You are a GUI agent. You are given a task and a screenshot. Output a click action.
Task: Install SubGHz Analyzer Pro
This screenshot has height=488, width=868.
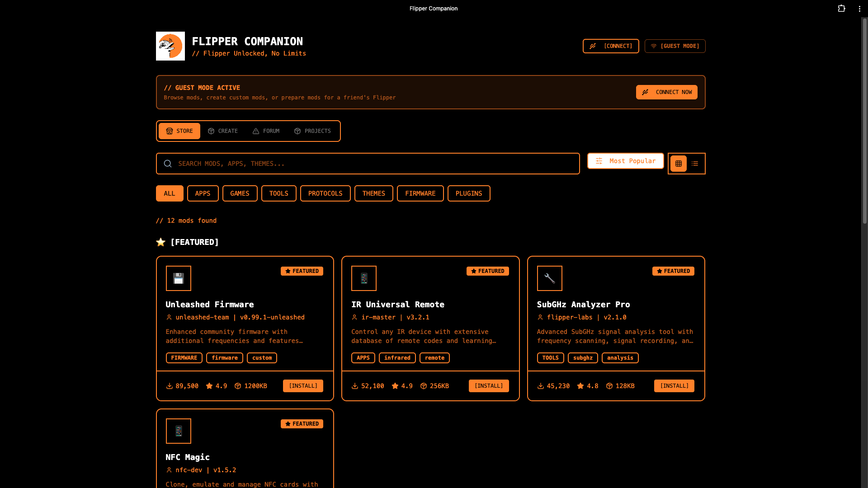point(674,386)
